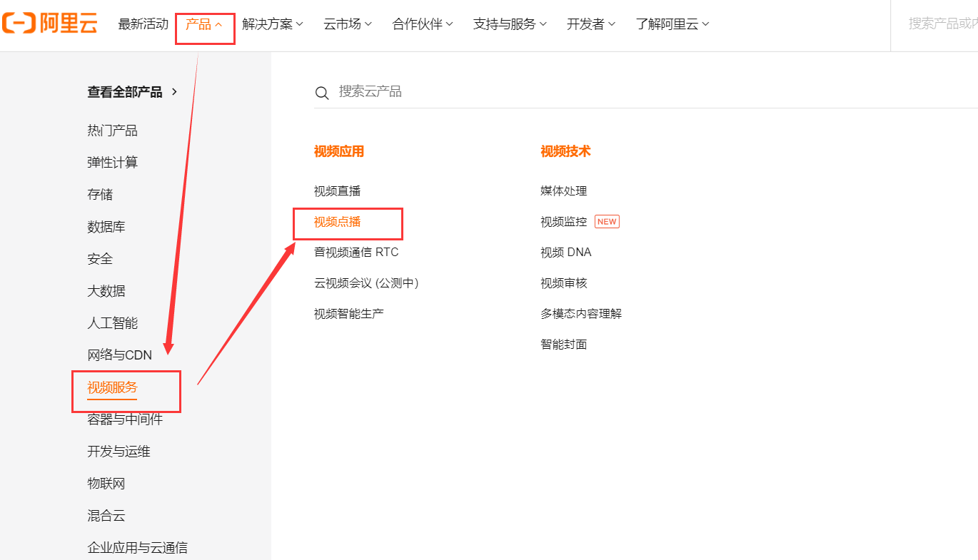Image resolution: width=978 pixels, height=560 pixels.
Task: Click the Alibaba Cloud logo
Action: (50, 24)
